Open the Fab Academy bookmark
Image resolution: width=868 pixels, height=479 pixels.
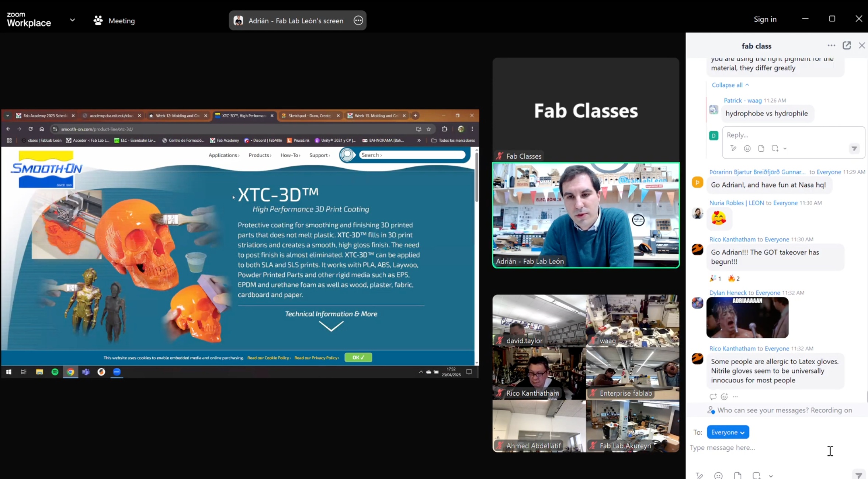pos(225,140)
